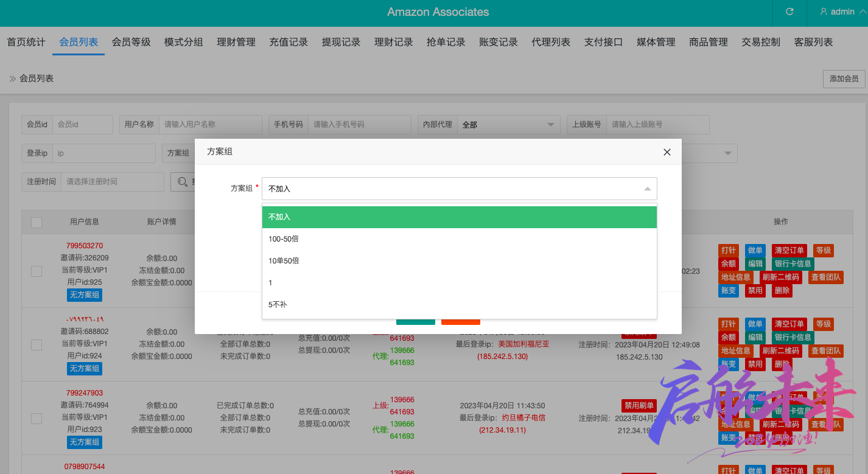Click 打针 button for user id 924
The width and height of the screenshot is (868, 474).
pyautogui.click(x=729, y=324)
